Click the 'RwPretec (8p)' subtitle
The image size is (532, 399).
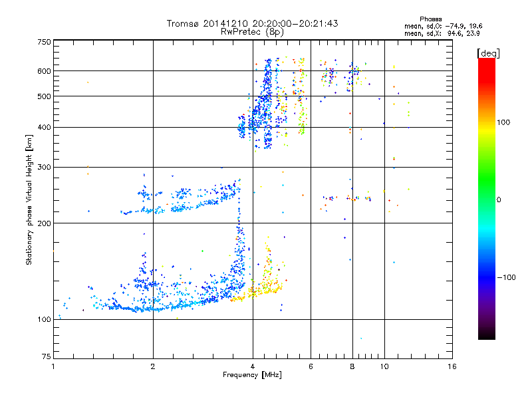(x=252, y=32)
